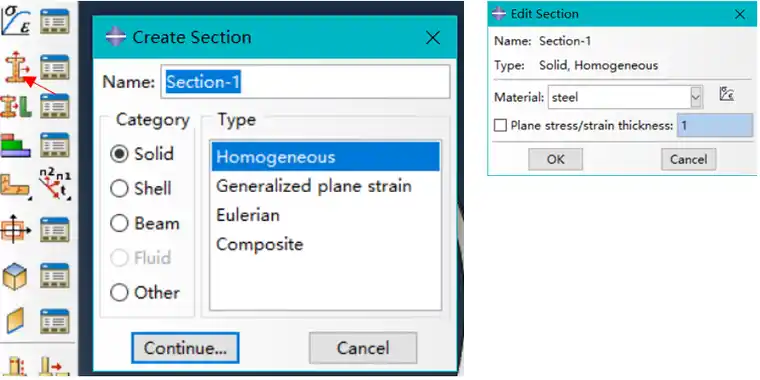Select the Assign Beam Orientation n1-n2 tool
760x380 pixels.
pyautogui.click(x=55, y=184)
